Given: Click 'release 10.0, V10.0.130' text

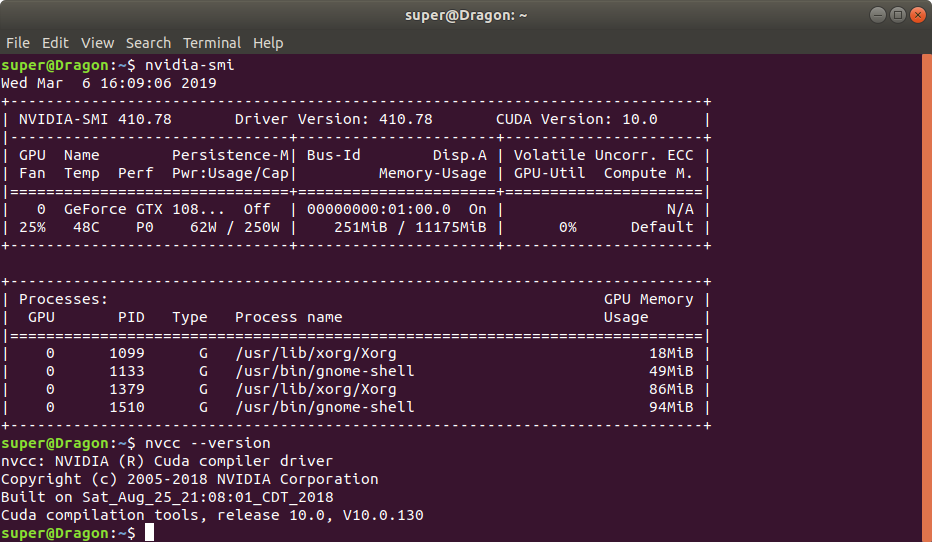Looking at the screenshot, I should click(320, 515).
